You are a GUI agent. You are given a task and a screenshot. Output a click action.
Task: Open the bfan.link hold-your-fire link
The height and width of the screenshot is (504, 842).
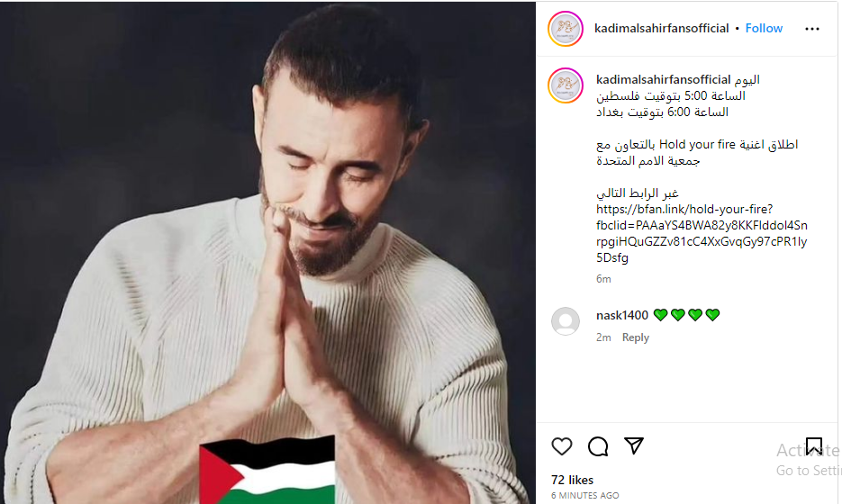click(x=702, y=233)
